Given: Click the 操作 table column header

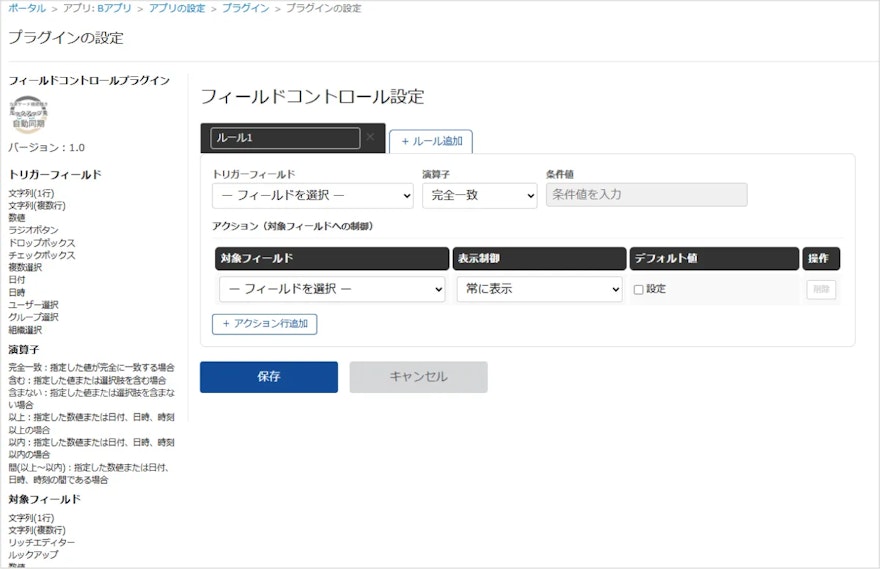Looking at the screenshot, I should click(821, 258).
